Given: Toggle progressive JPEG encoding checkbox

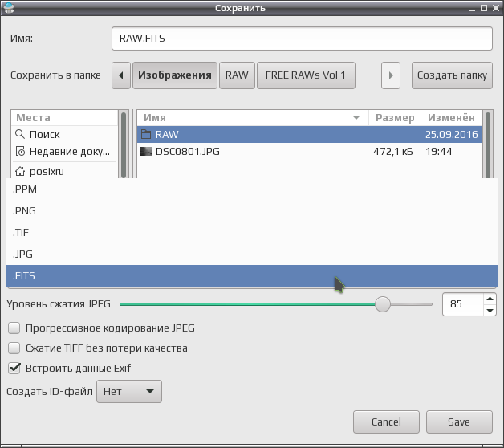Looking at the screenshot, I should [14, 328].
